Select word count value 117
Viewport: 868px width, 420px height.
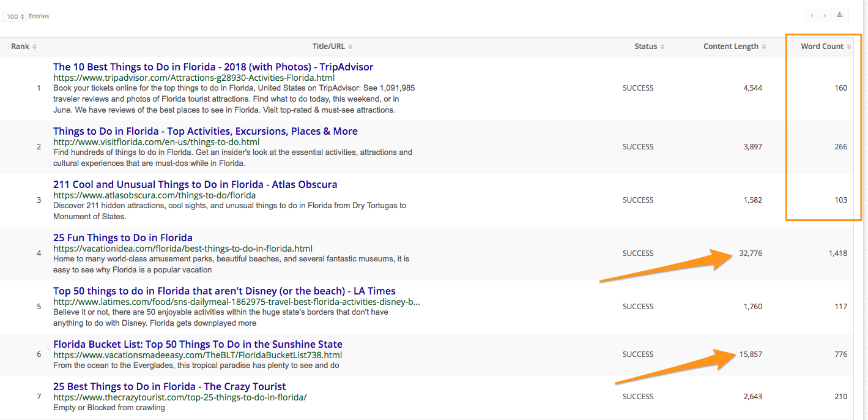click(841, 307)
